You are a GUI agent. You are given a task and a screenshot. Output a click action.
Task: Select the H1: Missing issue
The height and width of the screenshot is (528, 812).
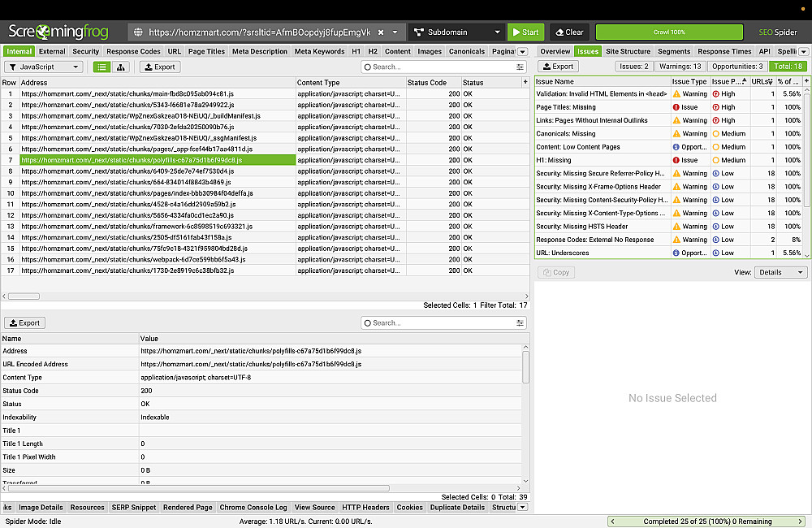pyautogui.click(x=668, y=160)
